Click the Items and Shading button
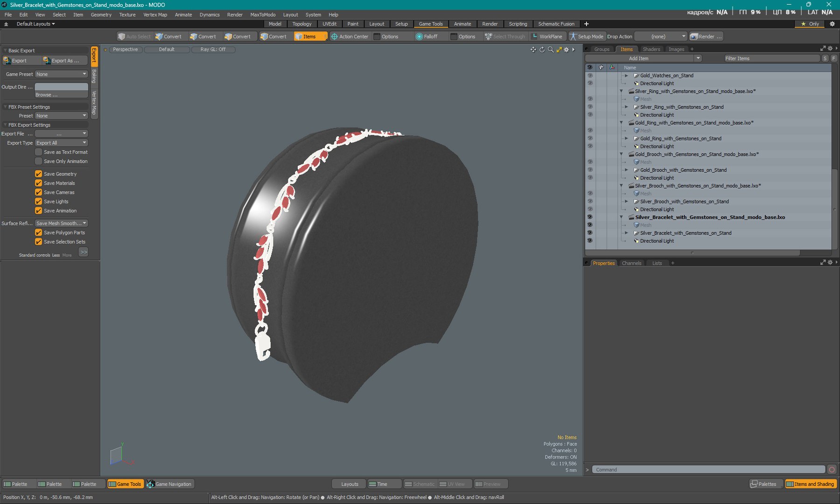The image size is (840, 504). [810, 484]
